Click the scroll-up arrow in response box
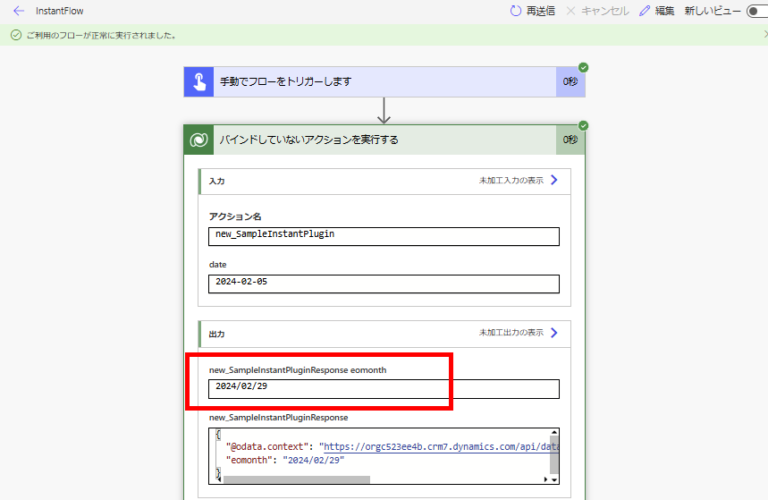Image resolution: width=768 pixels, height=500 pixels. [554, 432]
